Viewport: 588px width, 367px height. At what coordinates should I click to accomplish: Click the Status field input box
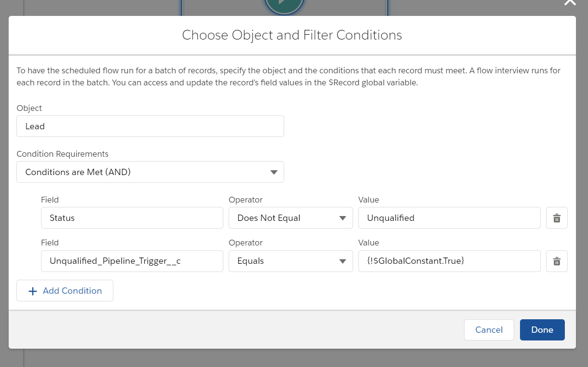tap(132, 217)
